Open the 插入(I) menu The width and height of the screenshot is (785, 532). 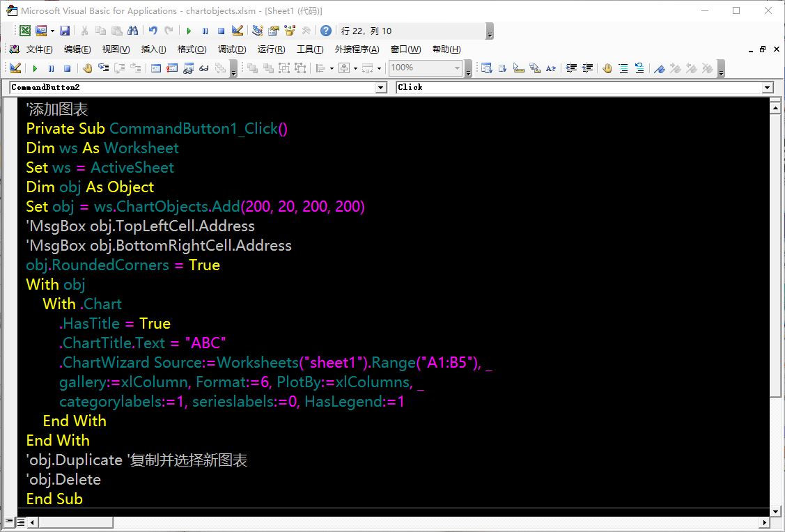pos(153,49)
